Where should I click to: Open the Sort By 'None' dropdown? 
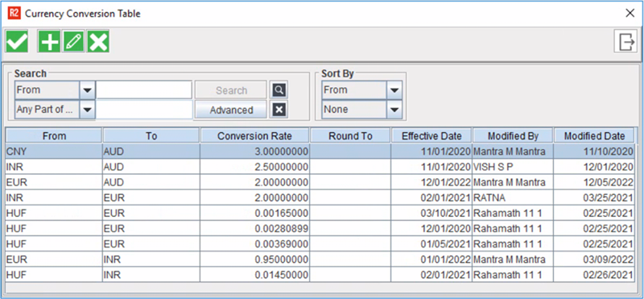pyautogui.click(x=394, y=110)
